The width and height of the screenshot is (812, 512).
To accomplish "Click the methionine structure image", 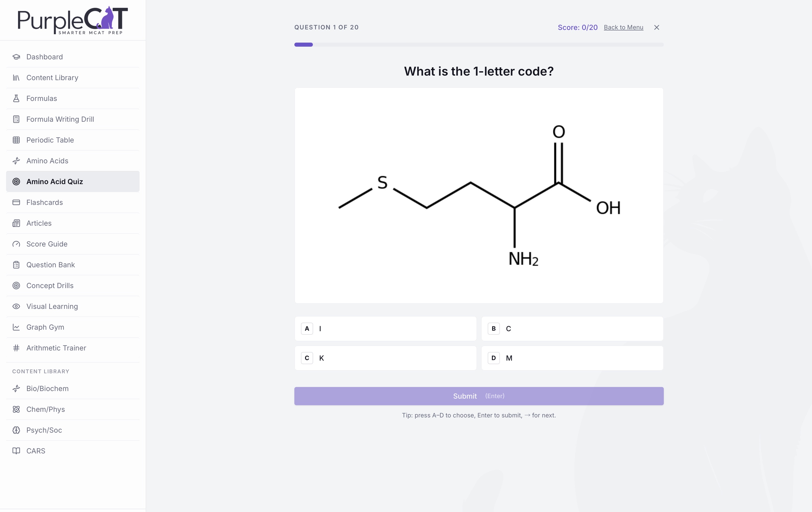I will click(x=479, y=196).
